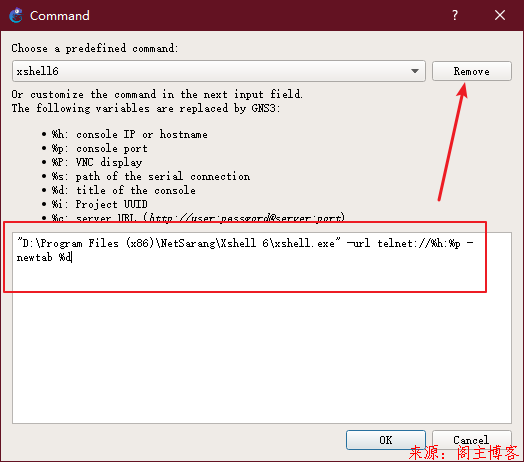Click the question mark help button

455,15
